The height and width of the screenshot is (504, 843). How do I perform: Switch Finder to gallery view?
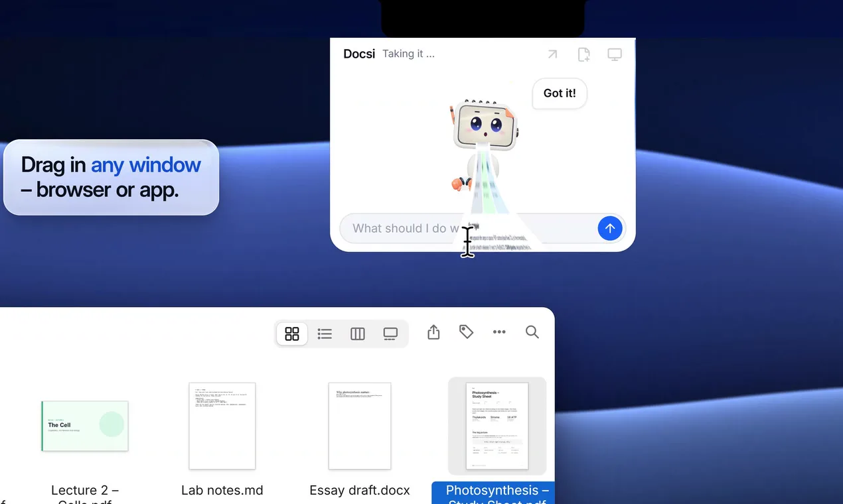[390, 334]
